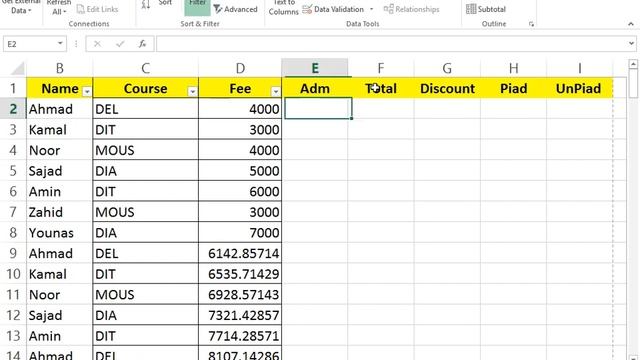Screen dimensions: 640x360
Task: Select the cell 7714.28571
Action: [x=240, y=336]
